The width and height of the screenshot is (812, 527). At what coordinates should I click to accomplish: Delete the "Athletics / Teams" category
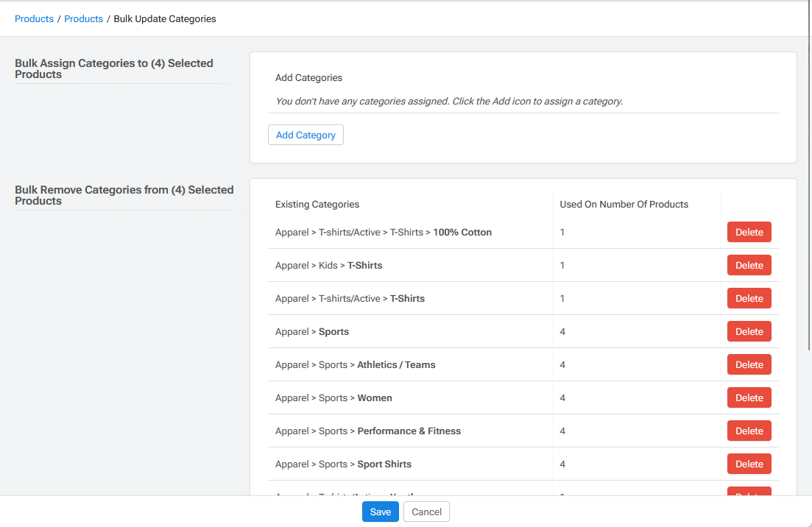coord(749,364)
